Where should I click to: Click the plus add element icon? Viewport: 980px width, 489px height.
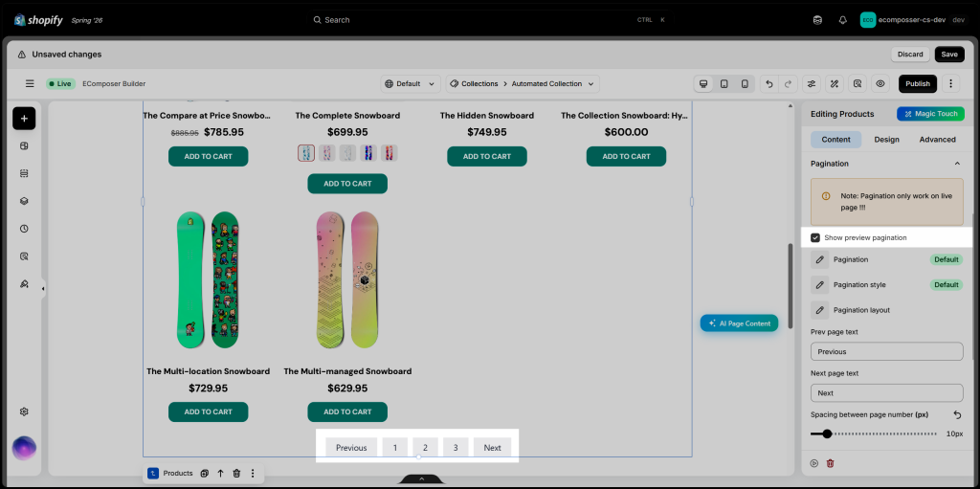click(24, 119)
